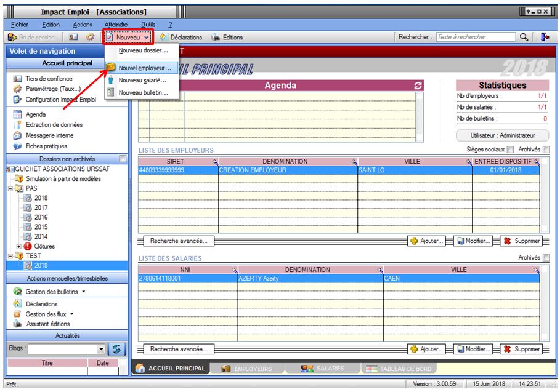Open the Agenda navigation entry
This screenshot has width=560, height=392.
click(35, 114)
